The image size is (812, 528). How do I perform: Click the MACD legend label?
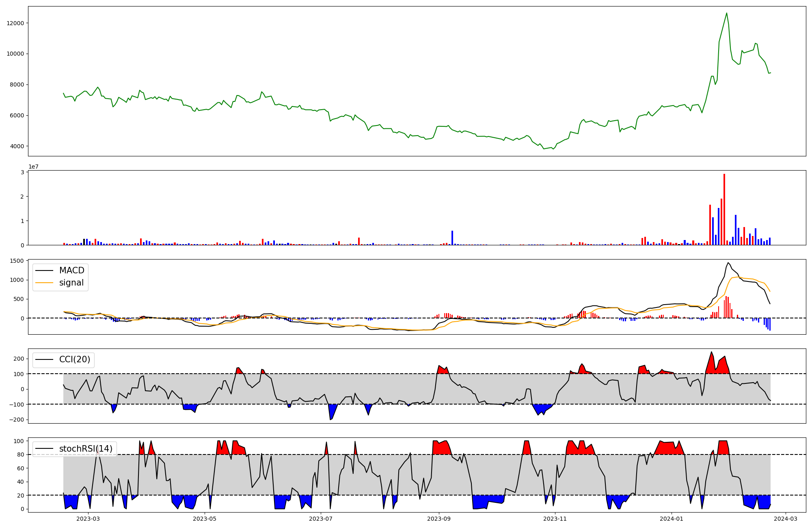point(71,270)
